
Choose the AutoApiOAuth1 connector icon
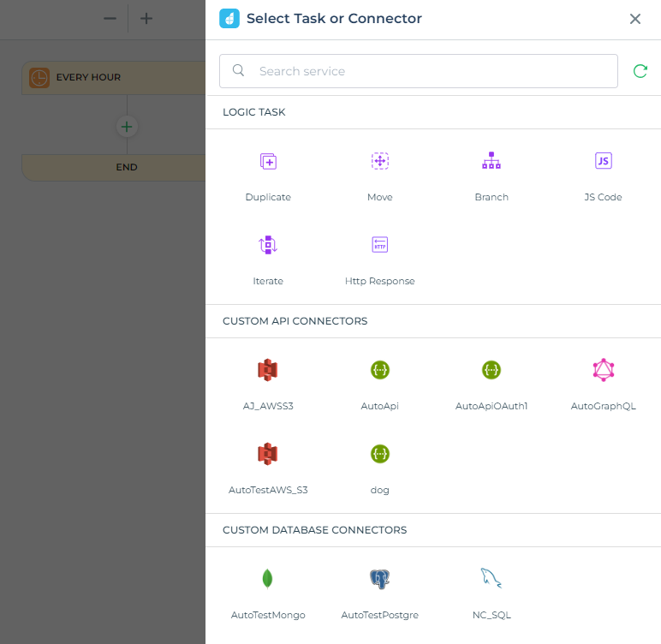(x=491, y=370)
